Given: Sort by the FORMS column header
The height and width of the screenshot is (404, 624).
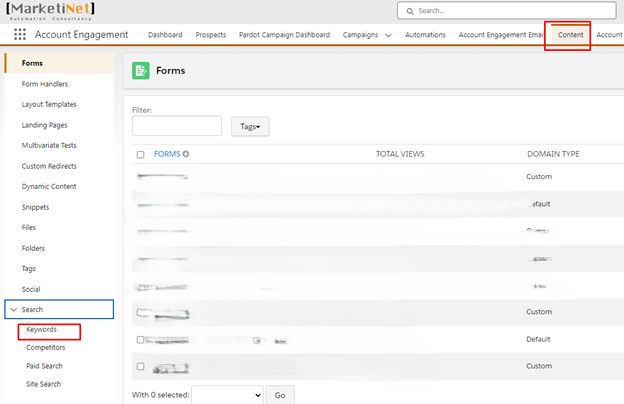Looking at the screenshot, I should tap(167, 154).
